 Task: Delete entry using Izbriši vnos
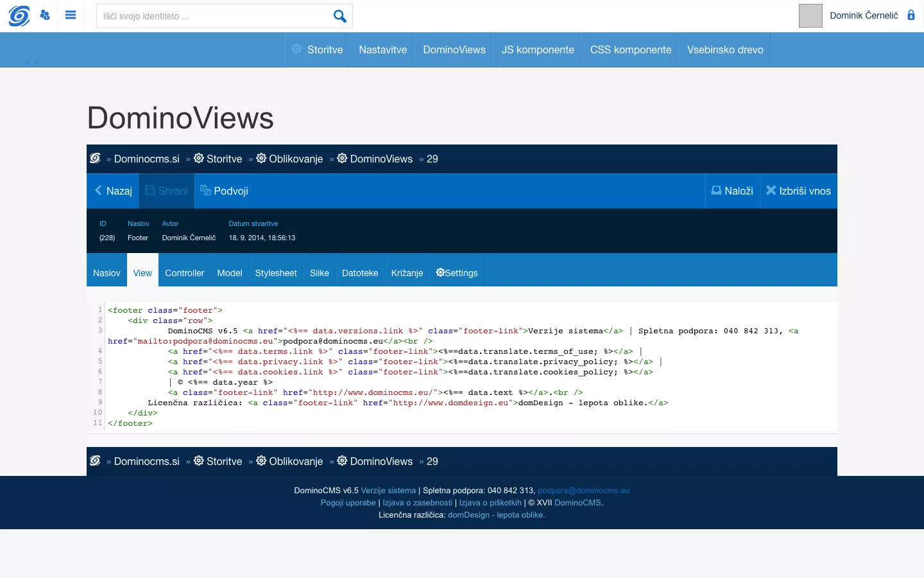pos(798,191)
